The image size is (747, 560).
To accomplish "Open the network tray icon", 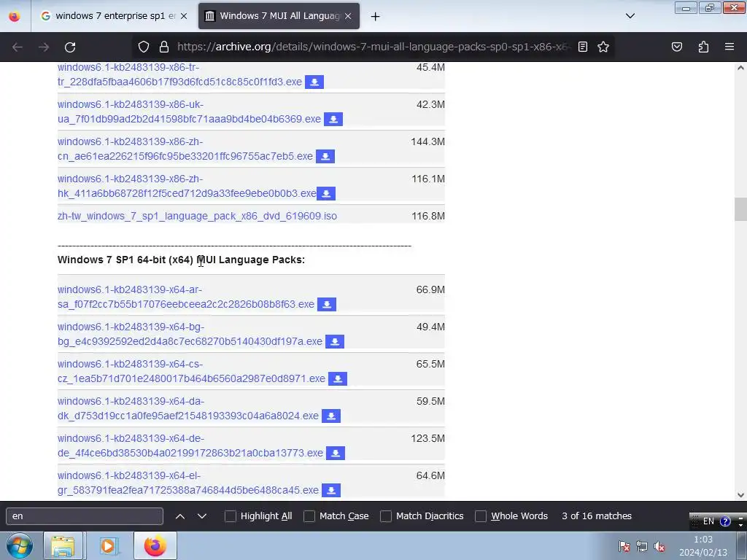I will click(x=642, y=547).
